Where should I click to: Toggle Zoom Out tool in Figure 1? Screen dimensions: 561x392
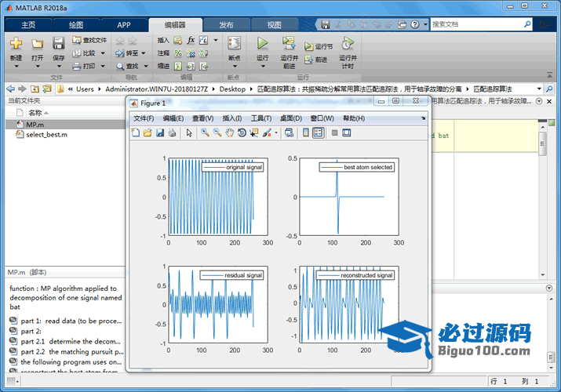(217, 133)
